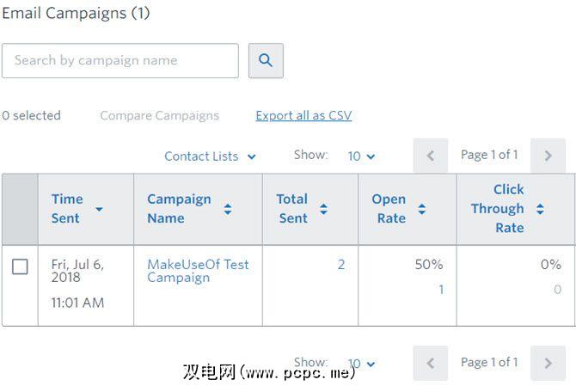Click Export all as CSV link
The image size is (576, 392).
click(303, 115)
